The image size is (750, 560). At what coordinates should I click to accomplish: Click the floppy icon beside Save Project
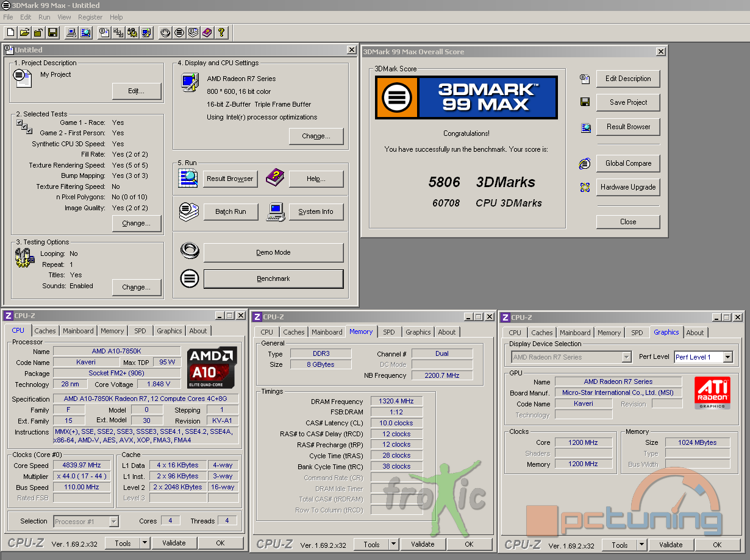pyautogui.click(x=585, y=102)
